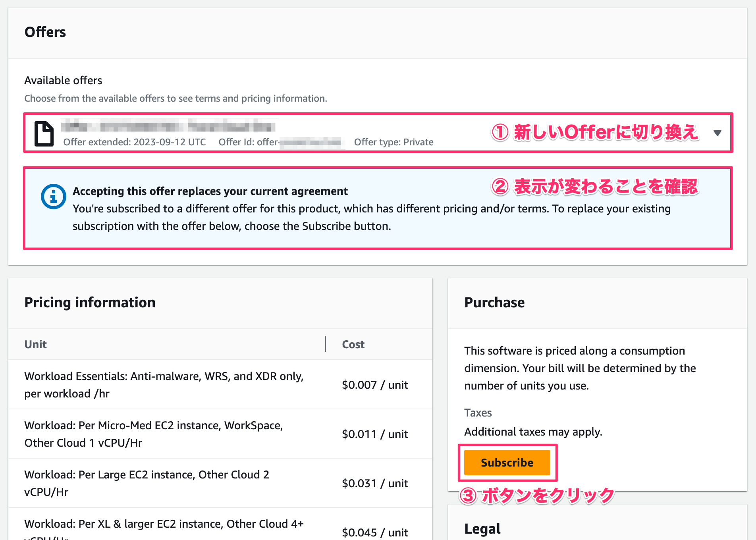756x540 pixels.
Task: Click the Purchase panel heading
Action: coord(494,302)
